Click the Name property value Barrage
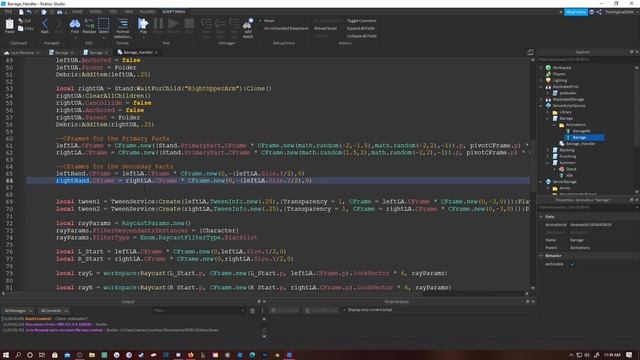This screenshot has width=640, height=360. 577,240
